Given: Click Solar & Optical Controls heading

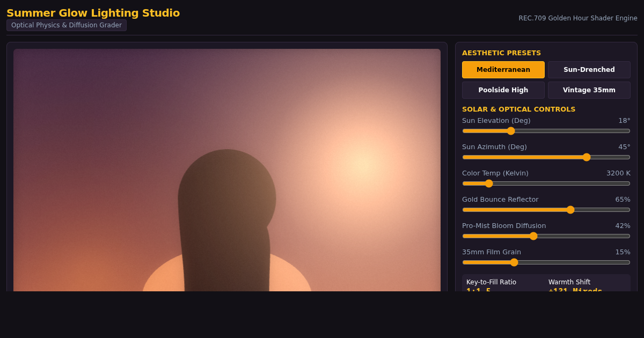Looking at the screenshot, I should pos(518,109).
